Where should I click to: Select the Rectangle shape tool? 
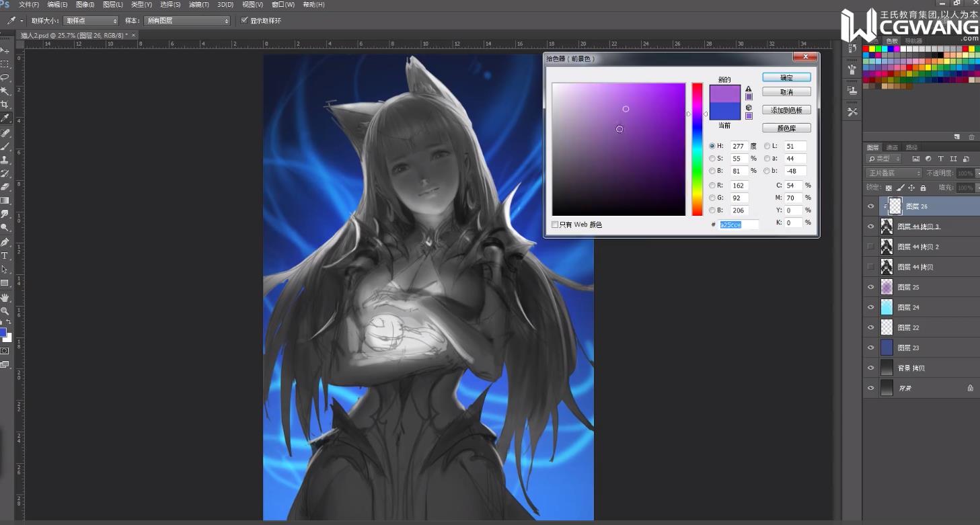click(5, 283)
